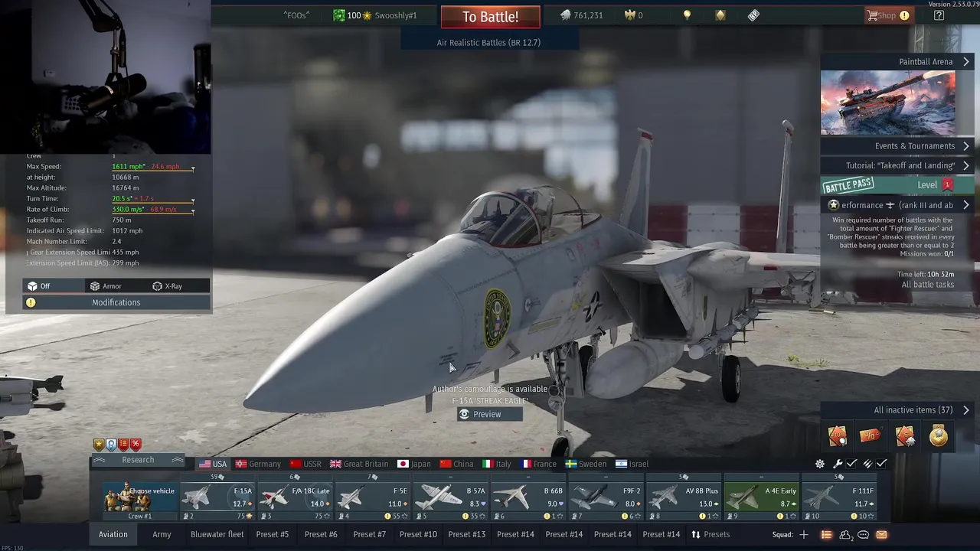Expand the Paintball Arena panel
The width and height of the screenshot is (980, 551).
897,61
